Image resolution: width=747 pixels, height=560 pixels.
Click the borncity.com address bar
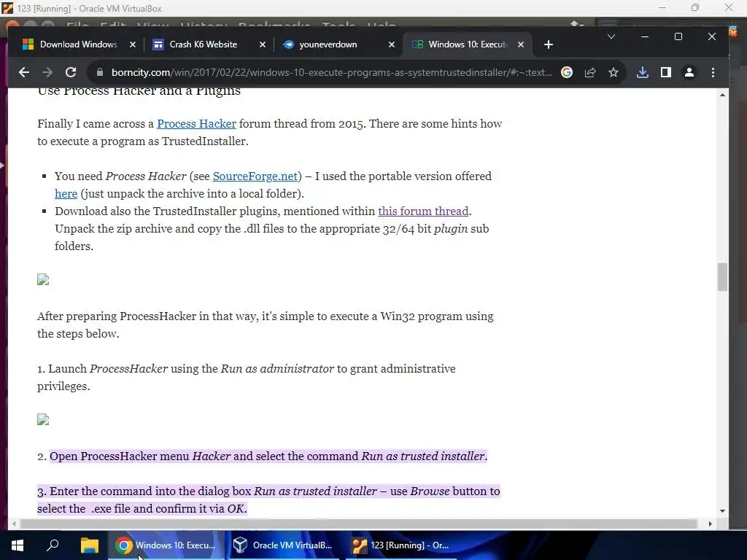pos(332,72)
